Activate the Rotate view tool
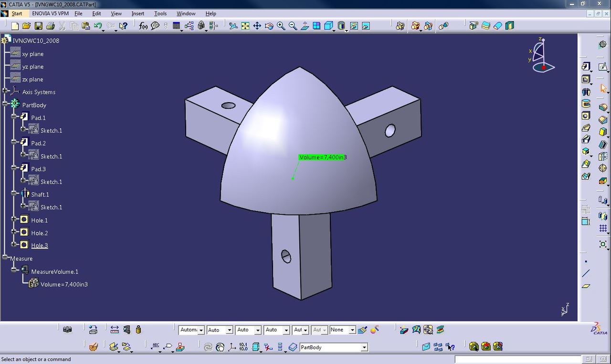 269,26
